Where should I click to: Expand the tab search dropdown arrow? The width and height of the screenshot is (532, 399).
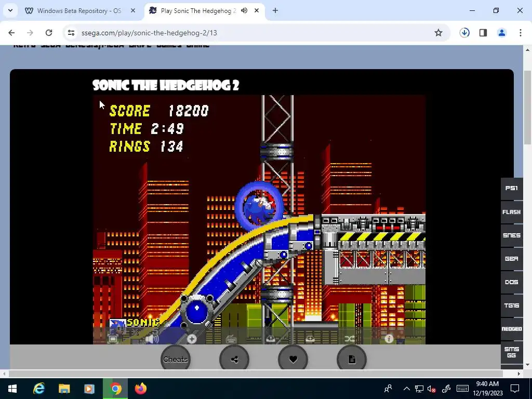[x=10, y=10]
